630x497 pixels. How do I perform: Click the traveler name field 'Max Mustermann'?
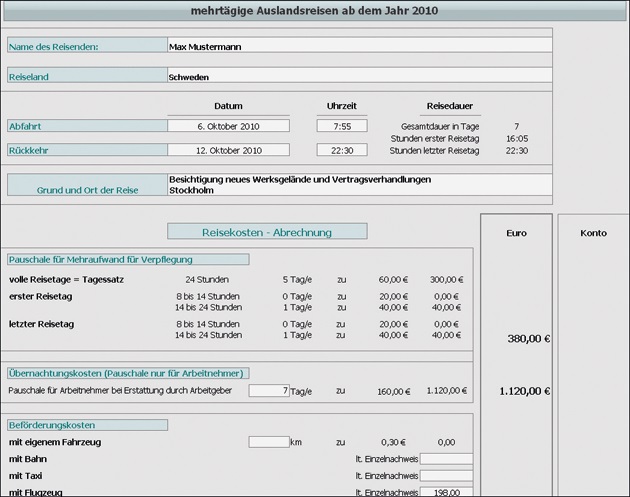[359, 46]
